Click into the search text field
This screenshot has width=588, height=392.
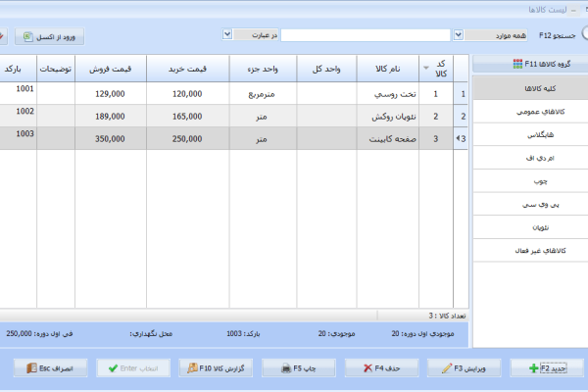click(x=366, y=35)
